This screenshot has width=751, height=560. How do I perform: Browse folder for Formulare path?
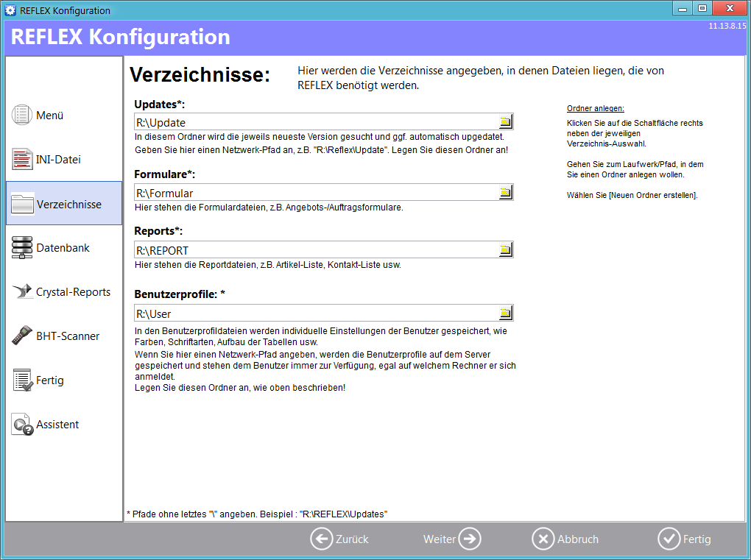click(x=505, y=193)
